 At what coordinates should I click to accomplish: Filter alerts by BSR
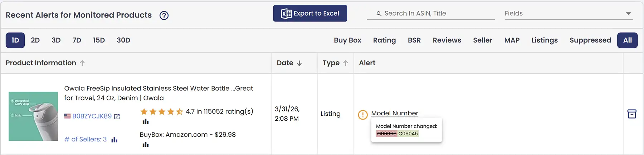[414, 40]
